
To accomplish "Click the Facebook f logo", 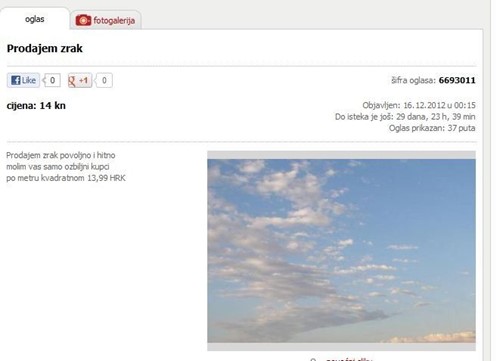I will click(15, 80).
